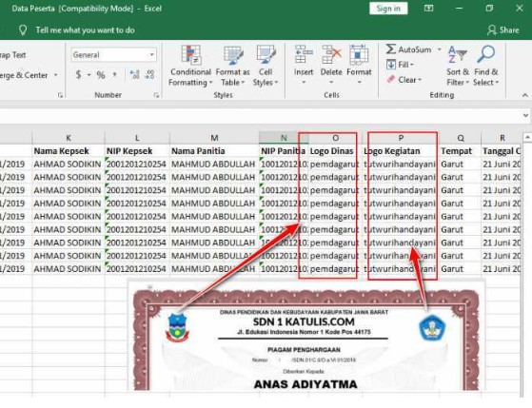Click the Delete cells icon
Screen dimensions: 532x408
pos(331,54)
